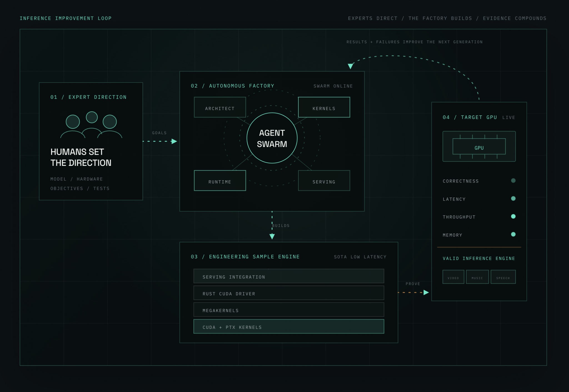Click the "Prove" arrow label
Image resolution: width=569 pixels, height=392 pixels.
click(x=413, y=284)
